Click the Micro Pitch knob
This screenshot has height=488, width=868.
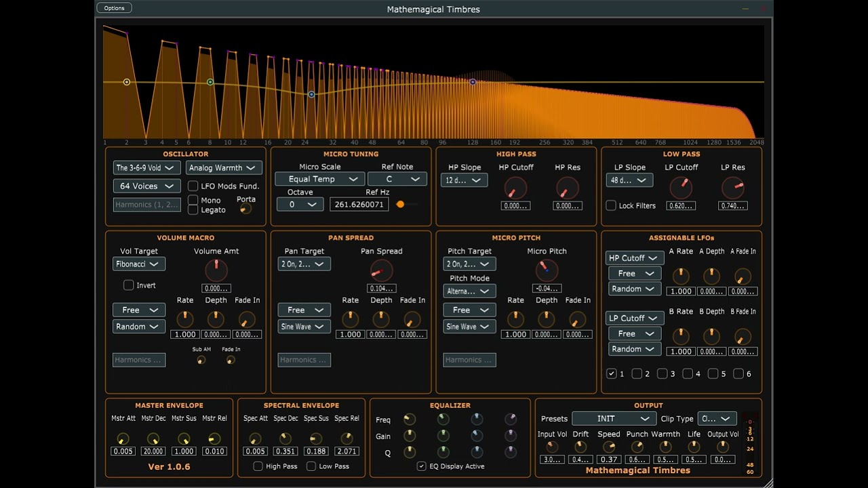click(547, 270)
